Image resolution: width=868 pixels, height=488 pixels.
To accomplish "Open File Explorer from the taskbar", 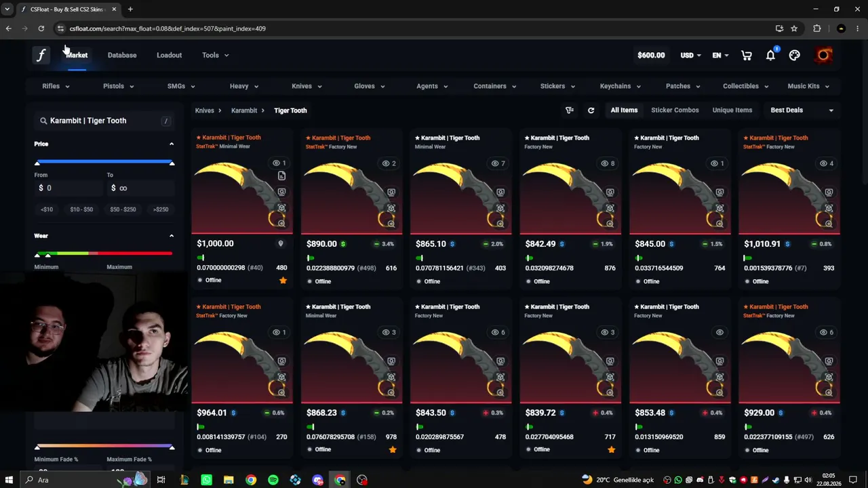I will [229, 480].
